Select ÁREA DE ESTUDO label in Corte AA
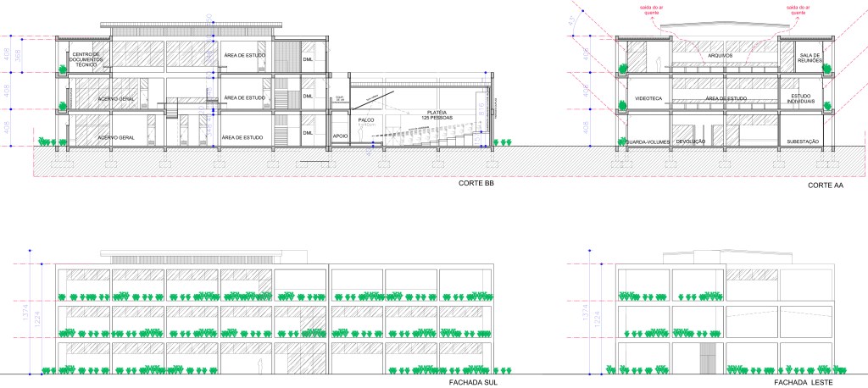The width and height of the screenshot is (868, 388). coord(726,98)
